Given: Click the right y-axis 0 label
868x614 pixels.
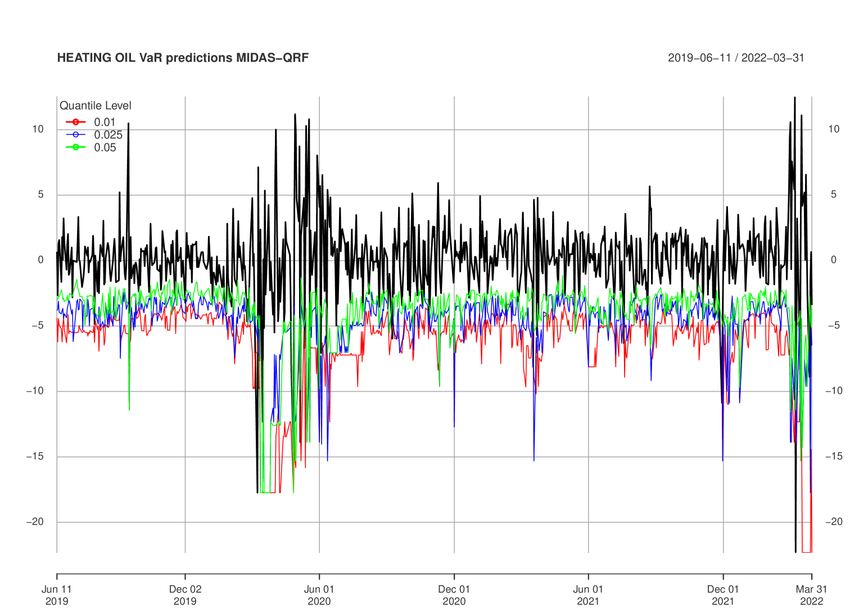Looking at the screenshot, I should (x=833, y=260).
